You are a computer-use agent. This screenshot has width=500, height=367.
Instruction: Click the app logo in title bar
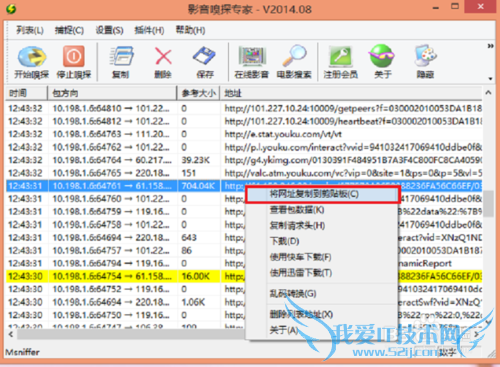click(x=11, y=9)
